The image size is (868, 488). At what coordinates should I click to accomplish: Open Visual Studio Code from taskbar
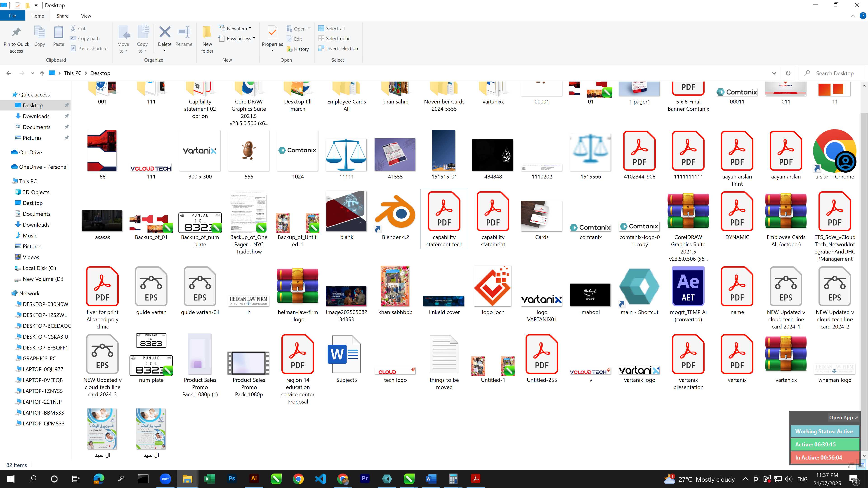tap(320, 479)
